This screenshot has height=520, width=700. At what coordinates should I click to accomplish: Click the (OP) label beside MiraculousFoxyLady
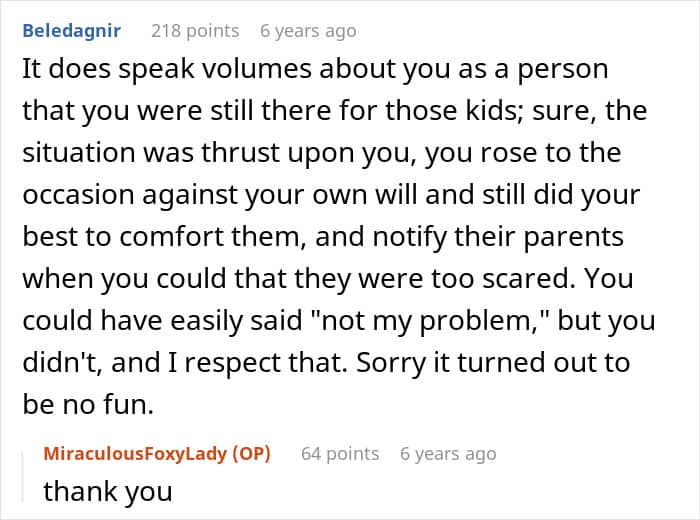pyautogui.click(x=252, y=454)
